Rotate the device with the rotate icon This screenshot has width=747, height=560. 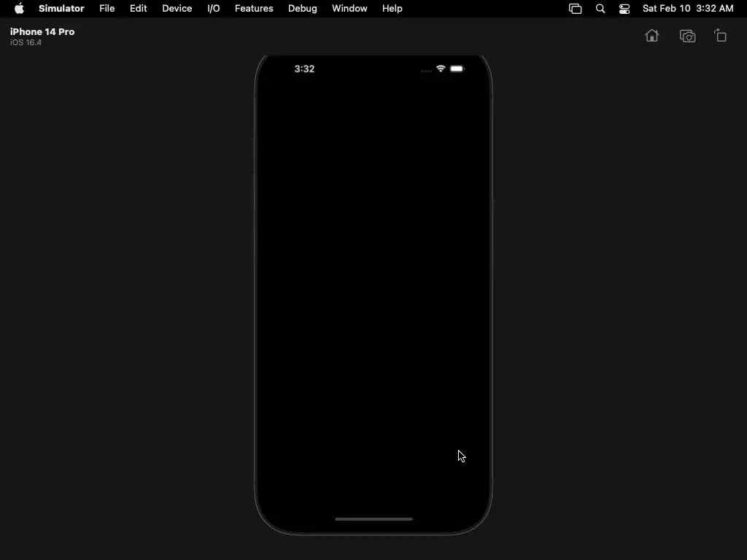(720, 36)
